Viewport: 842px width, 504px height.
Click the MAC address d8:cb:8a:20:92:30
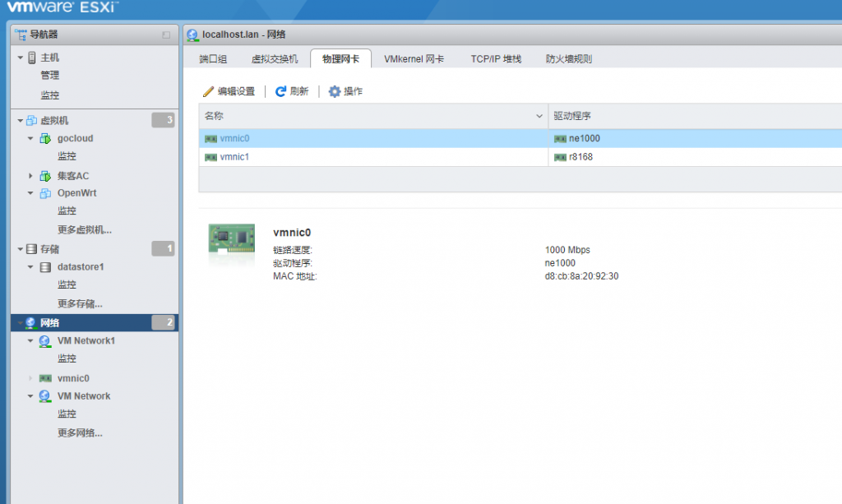[x=581, y=276]
